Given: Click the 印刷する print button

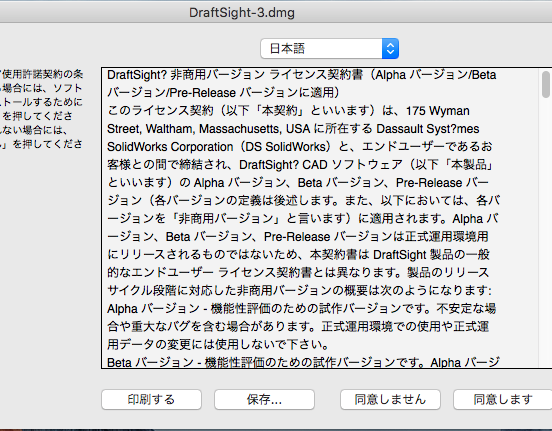Looking at the screenshot, I should 151,399.
